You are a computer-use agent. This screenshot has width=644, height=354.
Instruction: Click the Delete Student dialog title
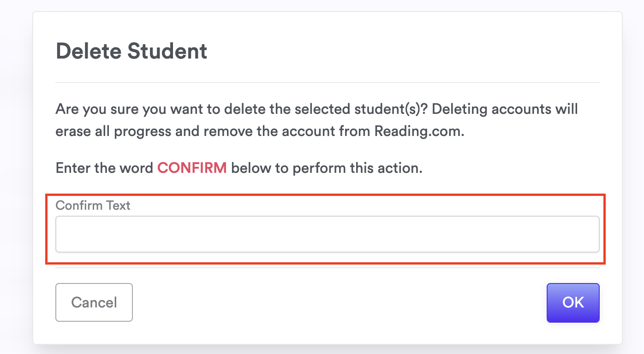pyautogui.click(x=131, y=51)
